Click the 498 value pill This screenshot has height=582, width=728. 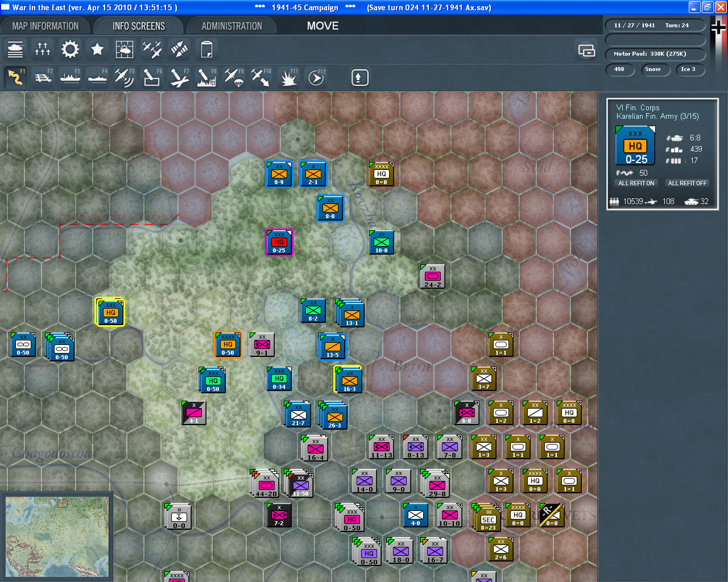tap(619, 69)
